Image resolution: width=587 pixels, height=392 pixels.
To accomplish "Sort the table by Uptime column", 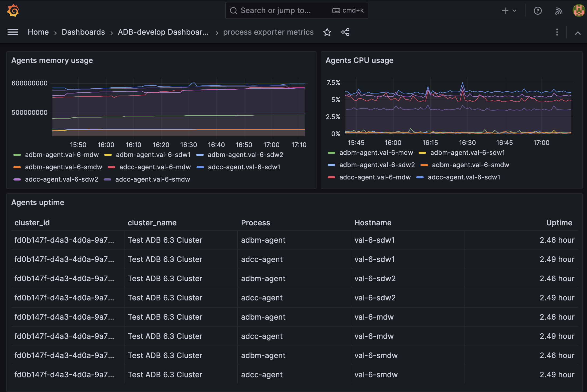I will point(559,222).
